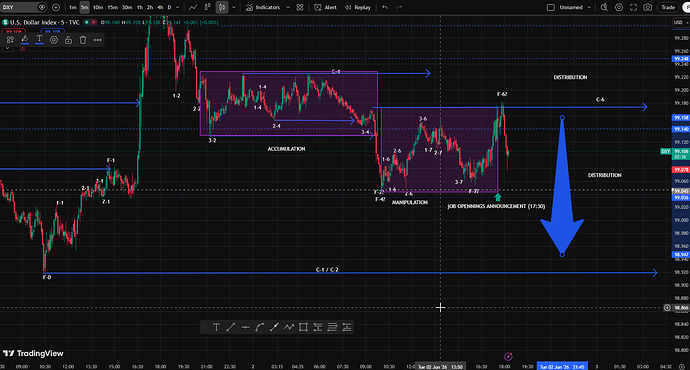Switch to the daily D timeframe

[x=169, y=7]
